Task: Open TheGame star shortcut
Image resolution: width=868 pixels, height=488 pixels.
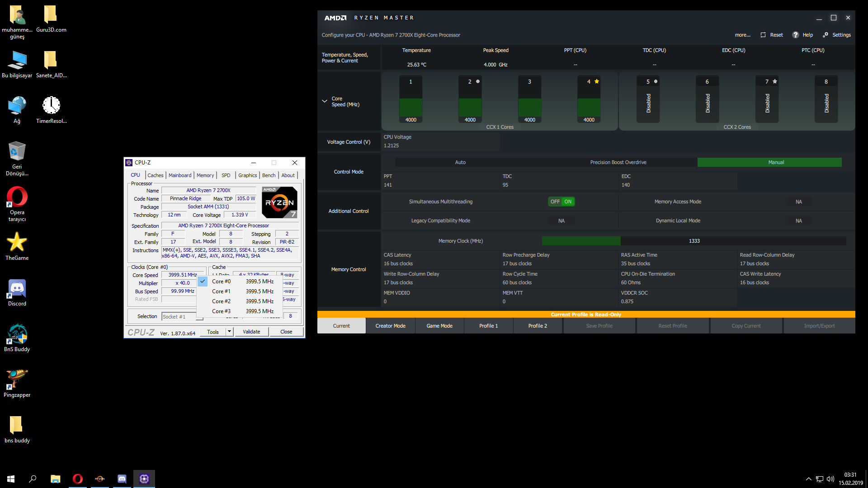Action: (17, 247)
